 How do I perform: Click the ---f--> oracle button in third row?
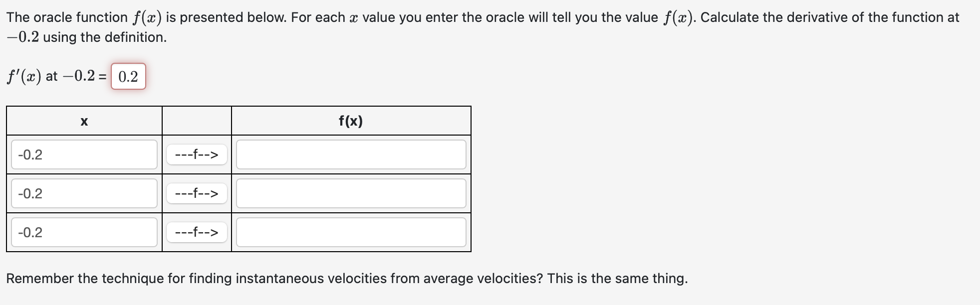tap(197, 232)
